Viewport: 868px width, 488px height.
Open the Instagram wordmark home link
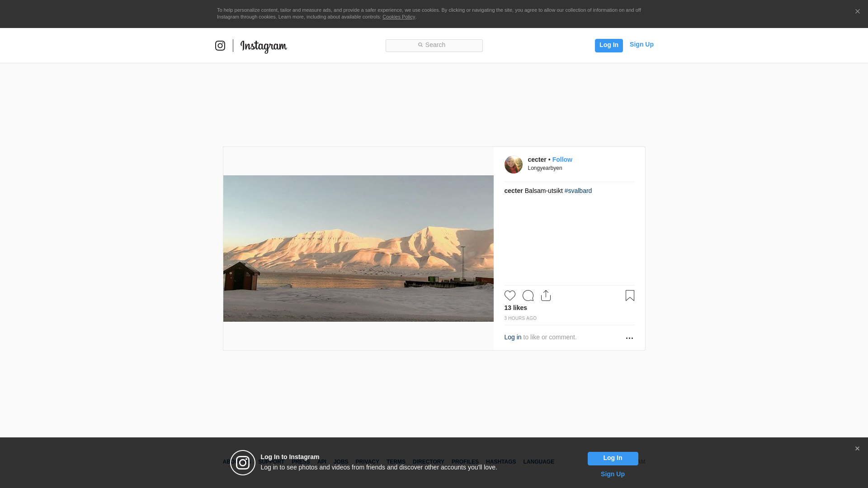[x=264, y=47]
